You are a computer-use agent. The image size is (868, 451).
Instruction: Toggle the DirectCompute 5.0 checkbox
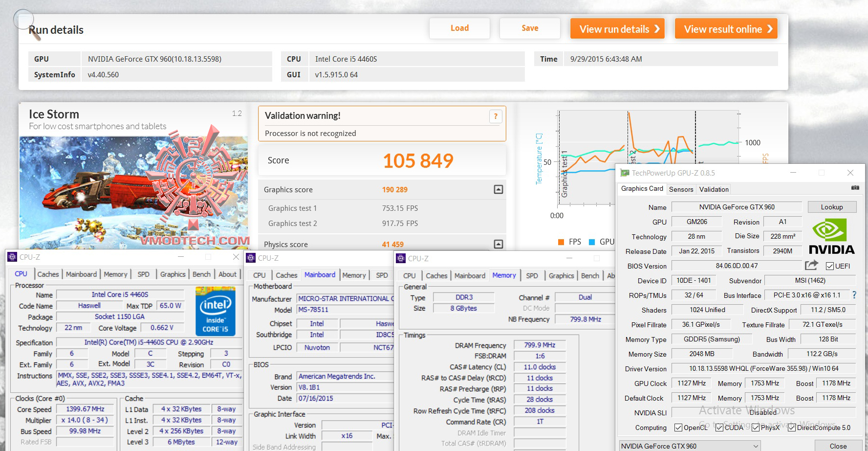792,428
